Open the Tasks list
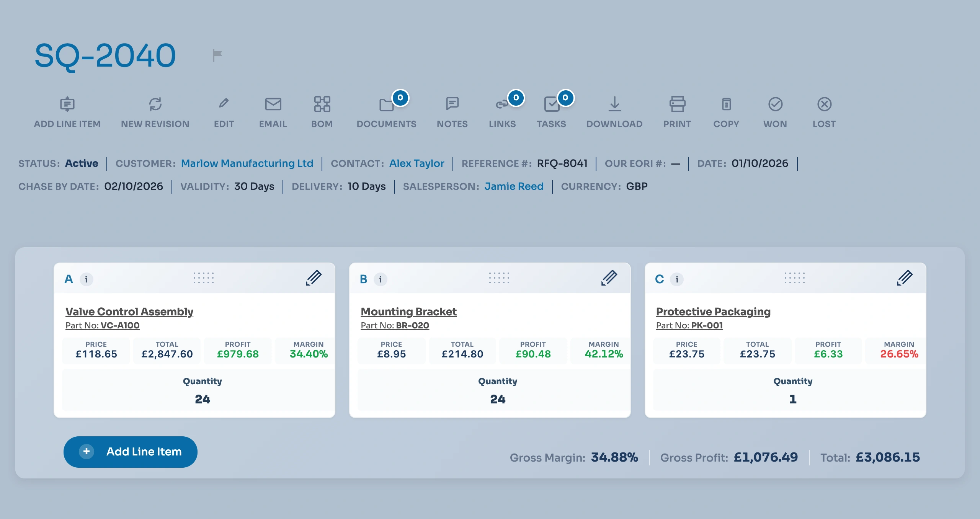Screen dimensions: 980x519 [x=552, y=112]
